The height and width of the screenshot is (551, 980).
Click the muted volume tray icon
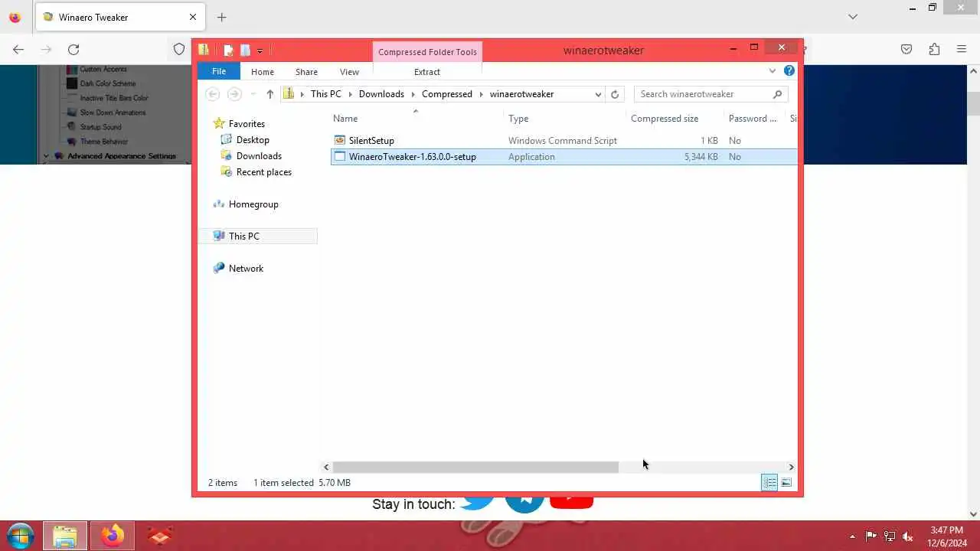click(x=908, y=536)
